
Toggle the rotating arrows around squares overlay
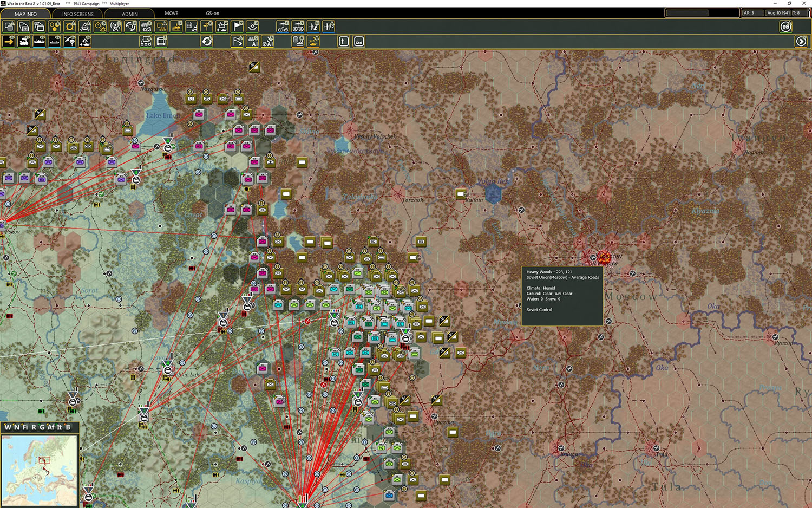pos(130,26)
